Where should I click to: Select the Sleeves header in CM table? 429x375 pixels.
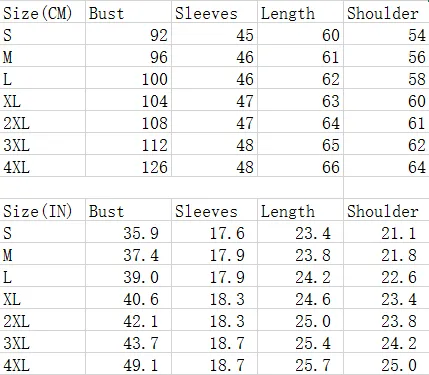tap(214, 12)
